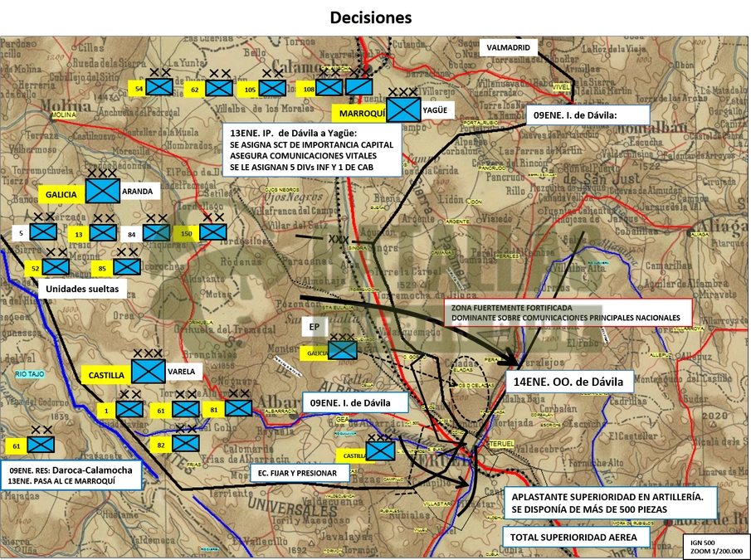This screenshot has height=560, width=751.
Task: Select the division 85 unit symbol
Action: [x=127, y=267]
